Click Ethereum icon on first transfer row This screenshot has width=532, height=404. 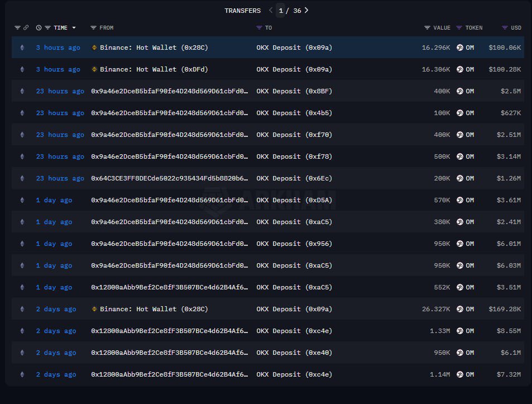tap(22, 47)
